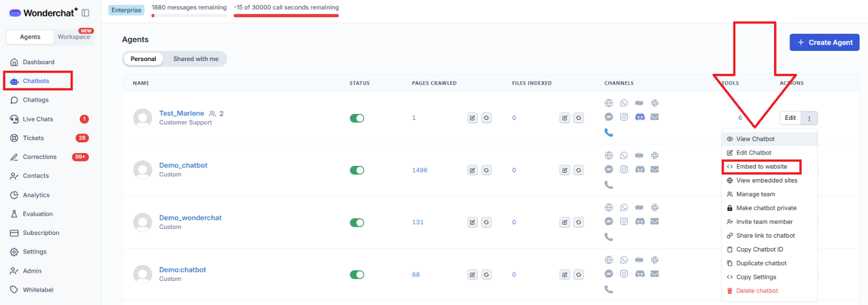Viewport: 868px width, 305px height.
Task: Select Embed to website from the menu
Action: [761, 166]
